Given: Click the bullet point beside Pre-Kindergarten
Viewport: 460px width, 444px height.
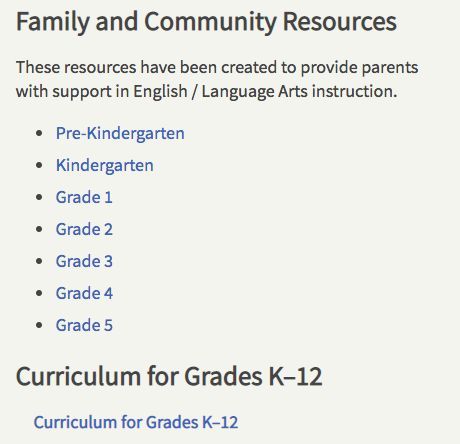Looking at the screenshot, I should coord(39,133).
